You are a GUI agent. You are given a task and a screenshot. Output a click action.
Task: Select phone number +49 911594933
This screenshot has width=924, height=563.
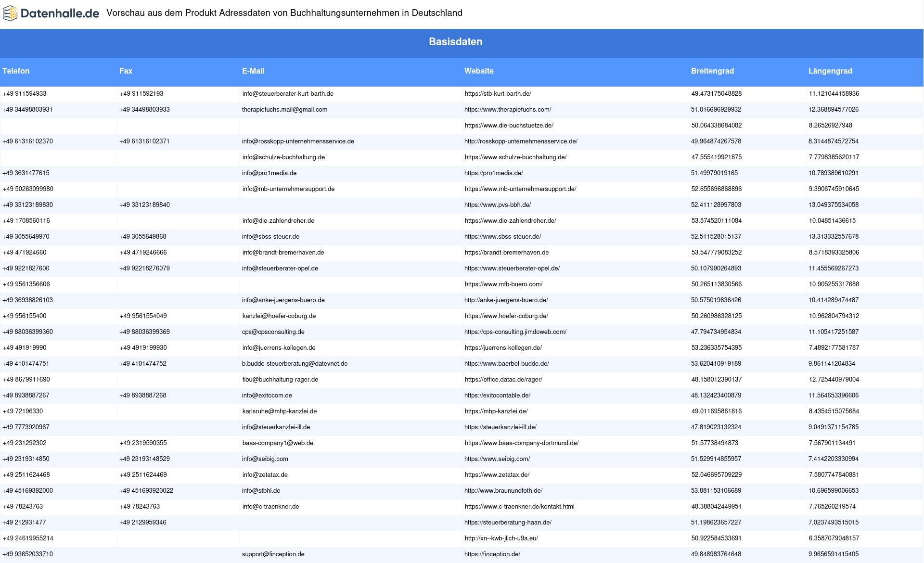[25, 94]
